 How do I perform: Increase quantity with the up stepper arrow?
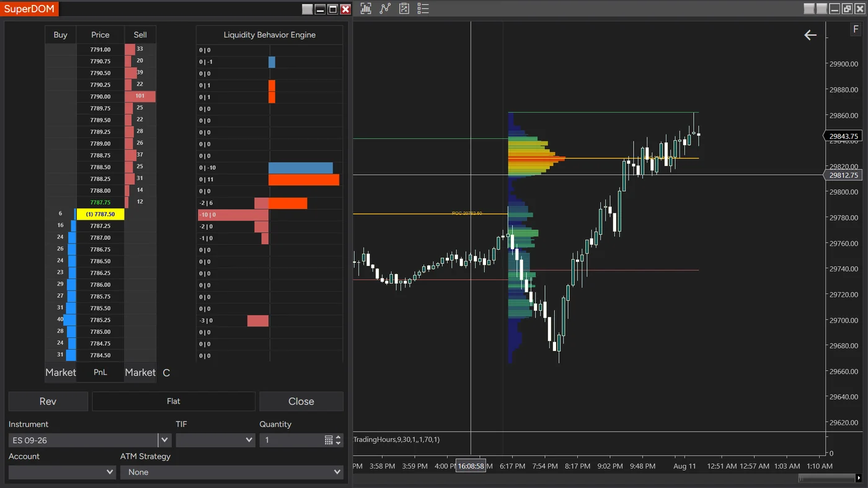click(x=338, y=437)
